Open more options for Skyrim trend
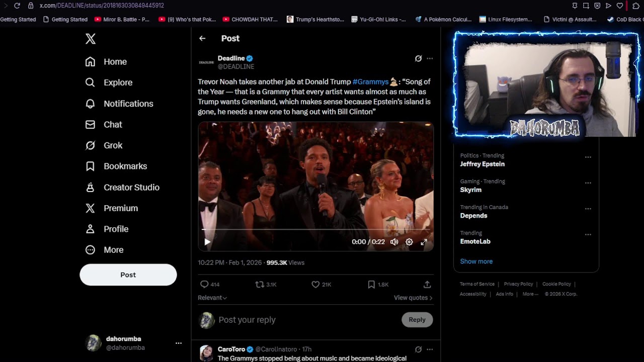The height and width of the screenshot is (362, 644). [x=588, y=183]
